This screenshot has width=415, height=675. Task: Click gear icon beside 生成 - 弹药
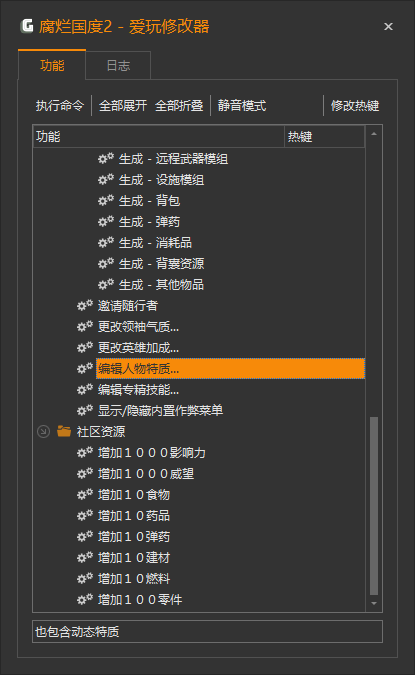105,222
